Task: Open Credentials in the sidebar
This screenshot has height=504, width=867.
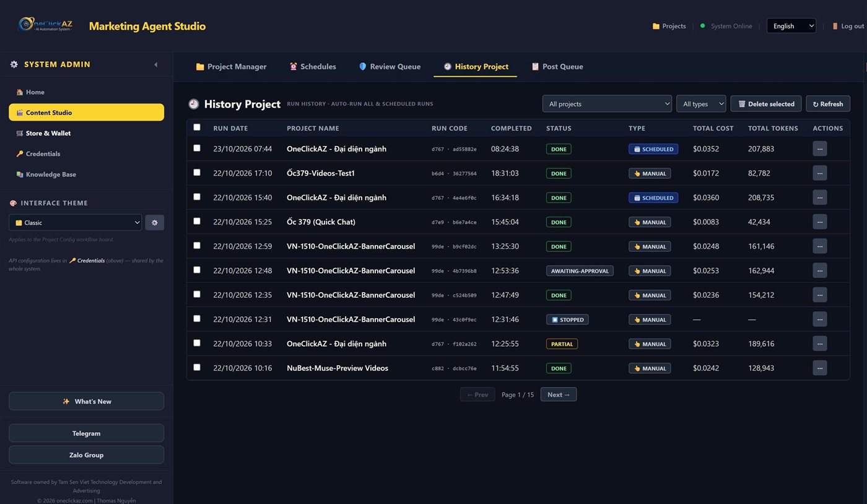Action: point(86,154)
